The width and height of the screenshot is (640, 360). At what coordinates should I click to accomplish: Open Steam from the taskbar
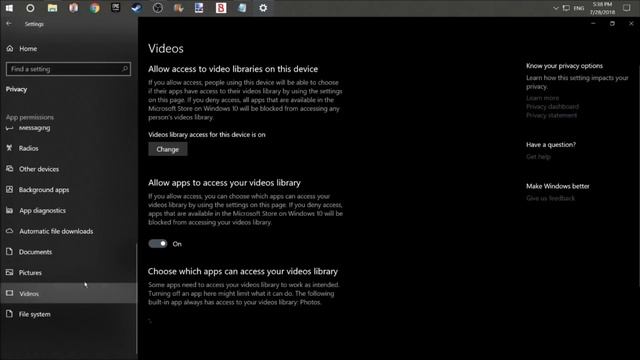137,8
